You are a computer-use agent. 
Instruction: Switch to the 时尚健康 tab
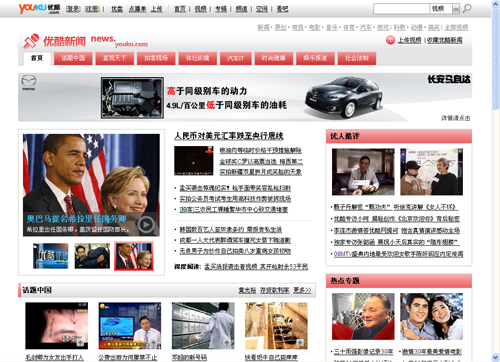coord(273,58)
